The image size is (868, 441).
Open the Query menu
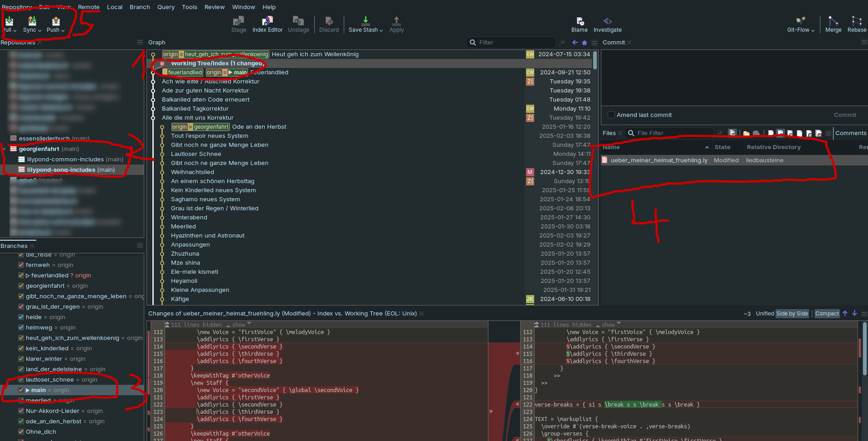[166, 7]
